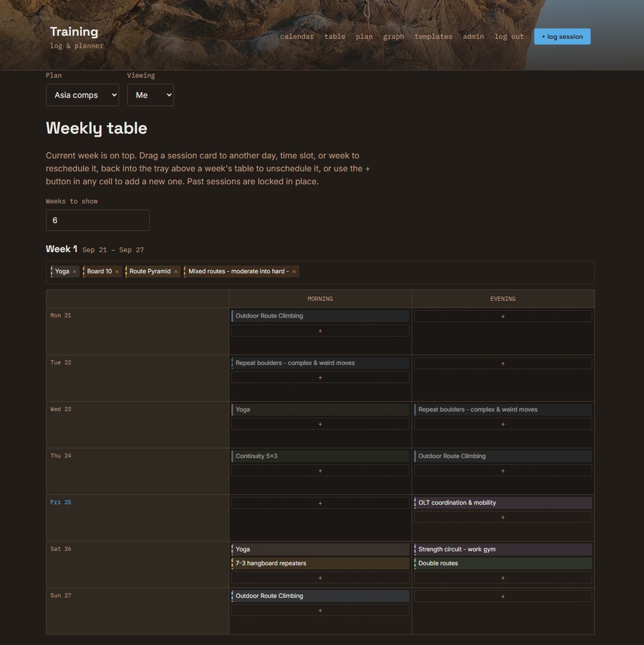Click the log out link
This screenshot has width=644, height=645.
pyautogui.click(x=509, y=37)
